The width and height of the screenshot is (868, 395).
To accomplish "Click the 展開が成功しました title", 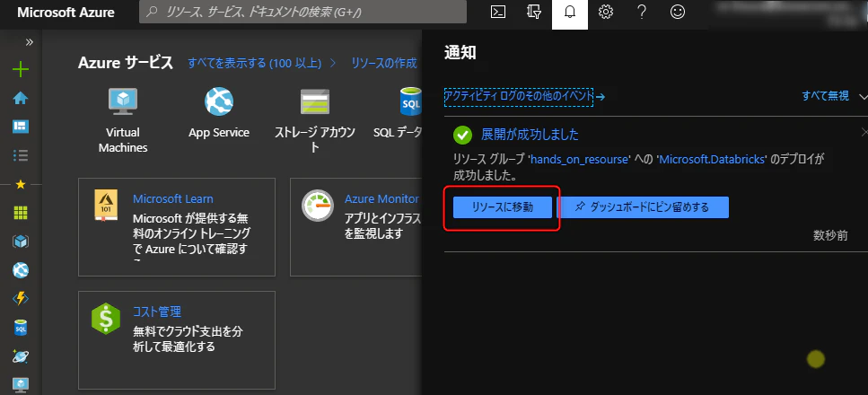I will click(530, 134).
